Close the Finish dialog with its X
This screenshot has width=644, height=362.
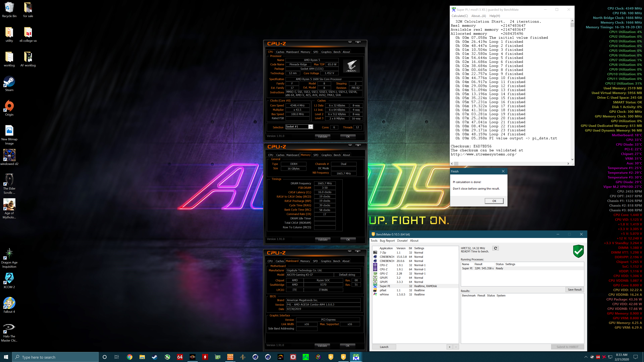pyautogui.click(x=503, y=171)
